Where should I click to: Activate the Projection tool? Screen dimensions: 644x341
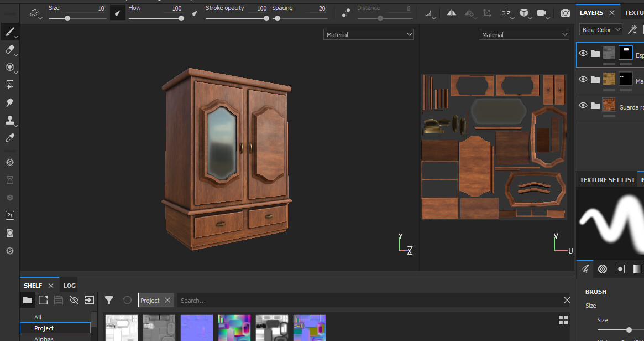coord(9,67)
